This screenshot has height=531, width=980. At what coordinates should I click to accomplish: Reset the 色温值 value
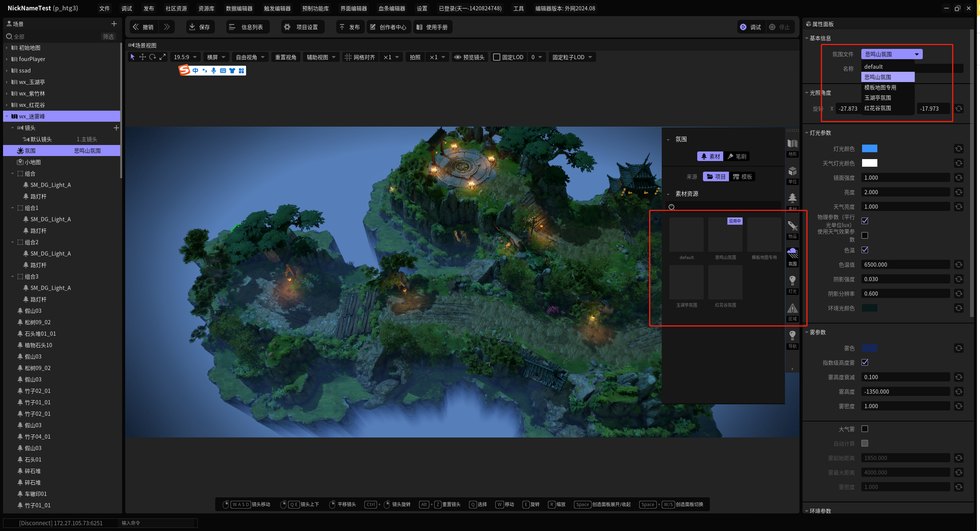(959, 265)
